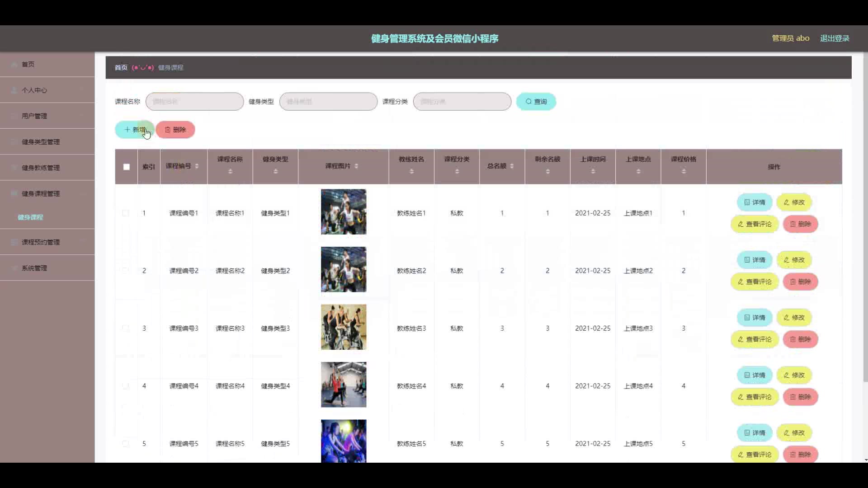Open 查看评论 comments for row 3
This screenshot has height=488, width=868.
[754, 339]
